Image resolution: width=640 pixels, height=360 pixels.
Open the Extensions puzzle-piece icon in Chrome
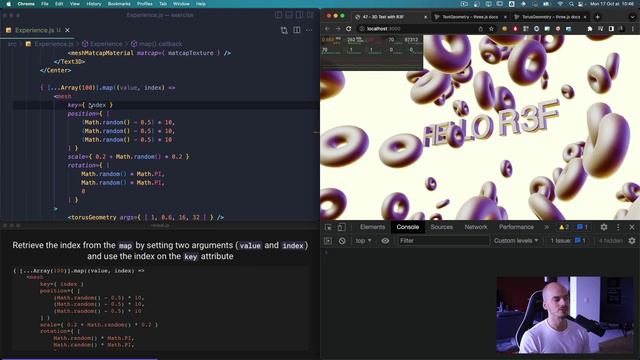click(589, 29)
